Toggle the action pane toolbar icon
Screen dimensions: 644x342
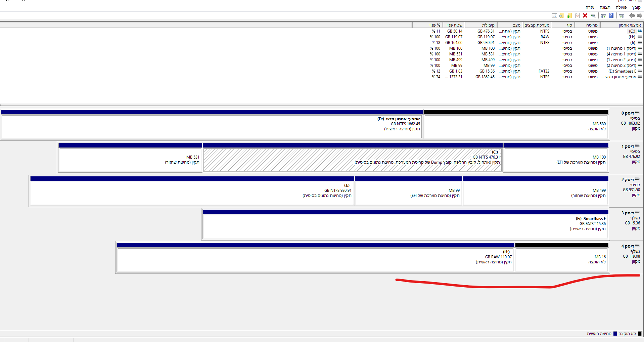[603, 16]
